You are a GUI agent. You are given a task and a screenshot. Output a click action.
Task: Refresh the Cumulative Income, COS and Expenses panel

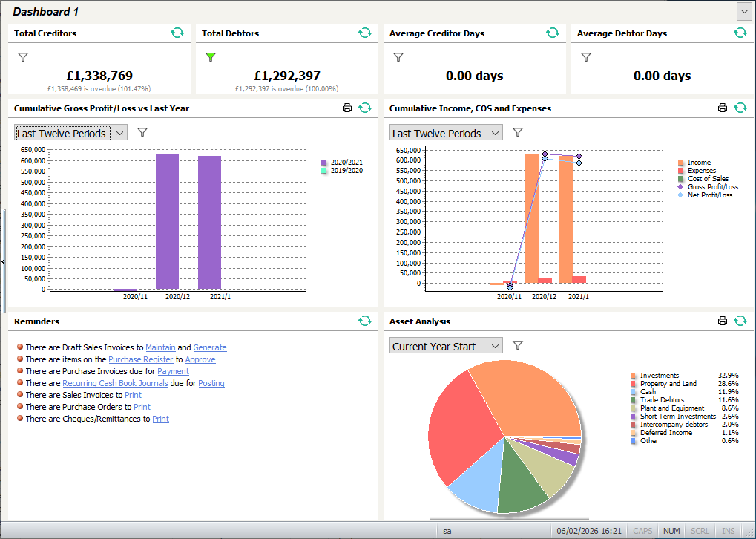coord(740,108)
